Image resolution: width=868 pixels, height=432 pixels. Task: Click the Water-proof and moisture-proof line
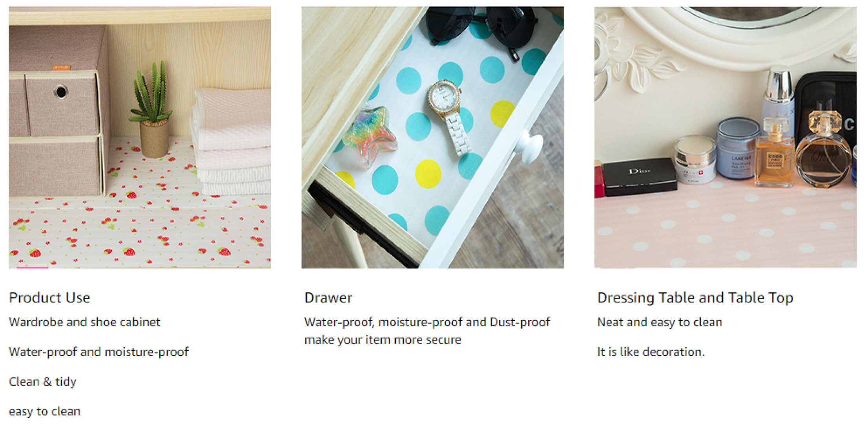click(x=98, y=352)
